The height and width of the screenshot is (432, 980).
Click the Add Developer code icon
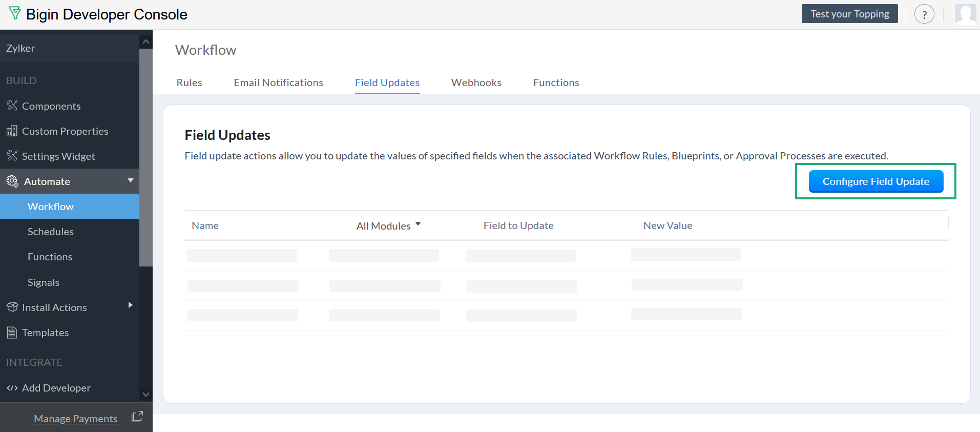coord(12,388)
